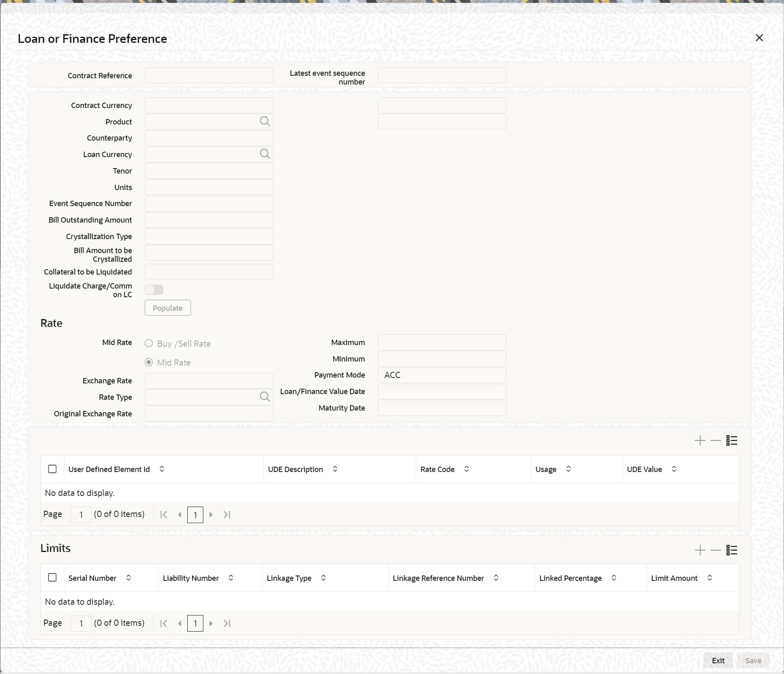This screenshot has width=784, height=674.
Task: Close the Loan or Finance Preference dialog
Action: (759, 38)
